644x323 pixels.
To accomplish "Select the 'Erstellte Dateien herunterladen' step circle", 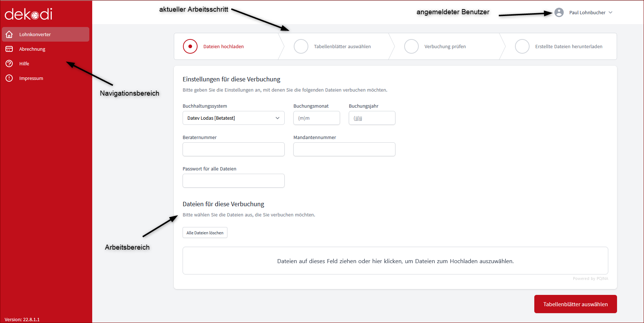I will coord(522,46).
